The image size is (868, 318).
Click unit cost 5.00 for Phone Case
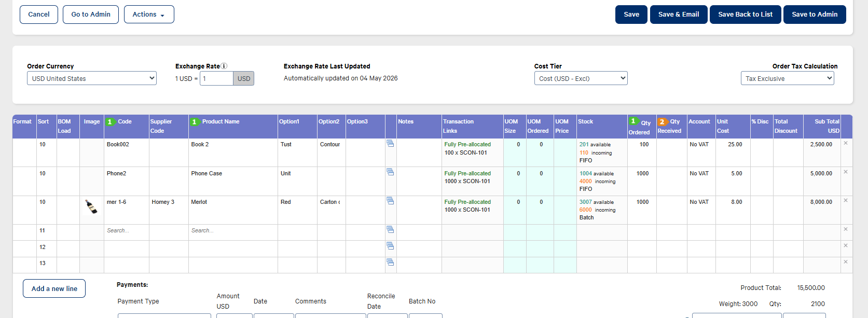pos(737,173)
